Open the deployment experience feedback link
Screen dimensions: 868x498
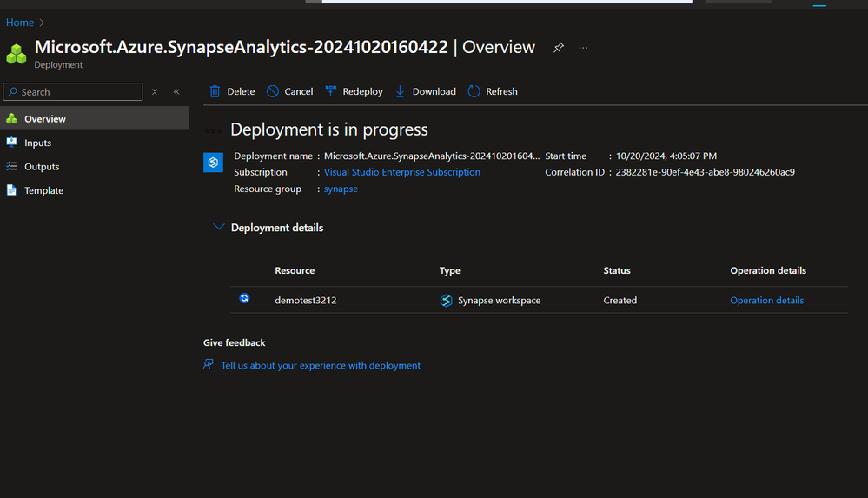[x=321, y=366]
